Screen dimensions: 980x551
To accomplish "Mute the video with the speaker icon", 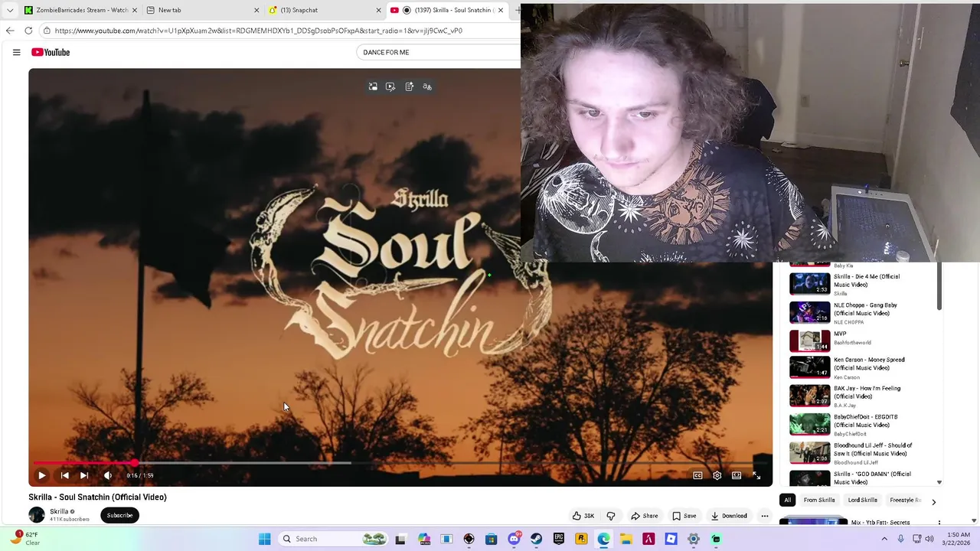I will click(108, 475).
